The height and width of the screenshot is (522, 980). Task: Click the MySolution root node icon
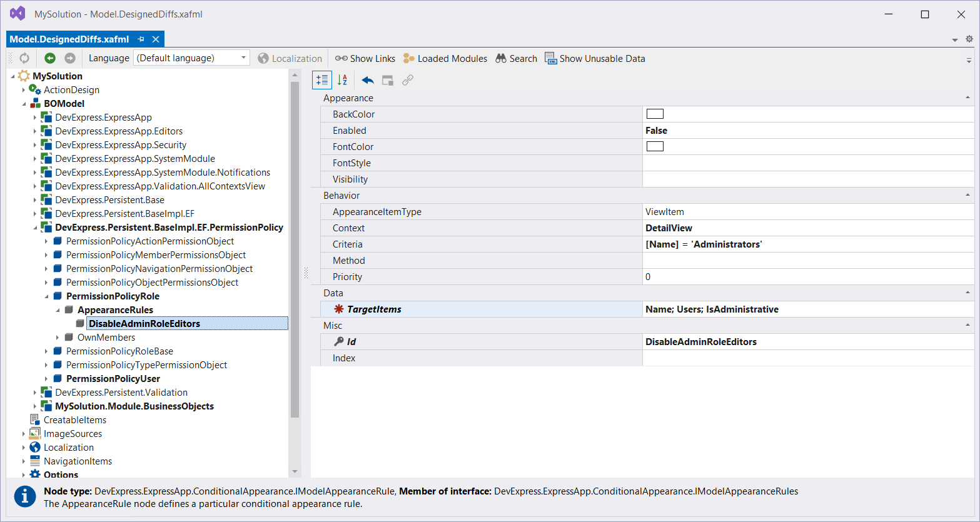click(x=24, y=76)
